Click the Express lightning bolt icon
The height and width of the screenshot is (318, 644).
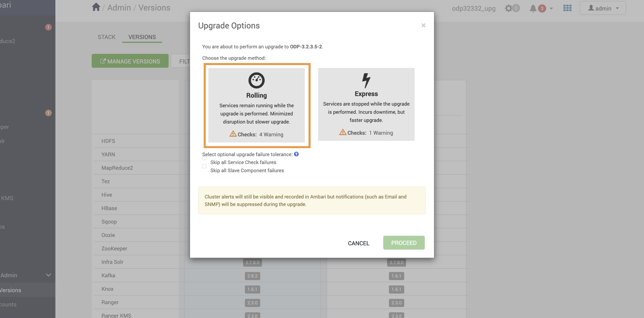366,80
